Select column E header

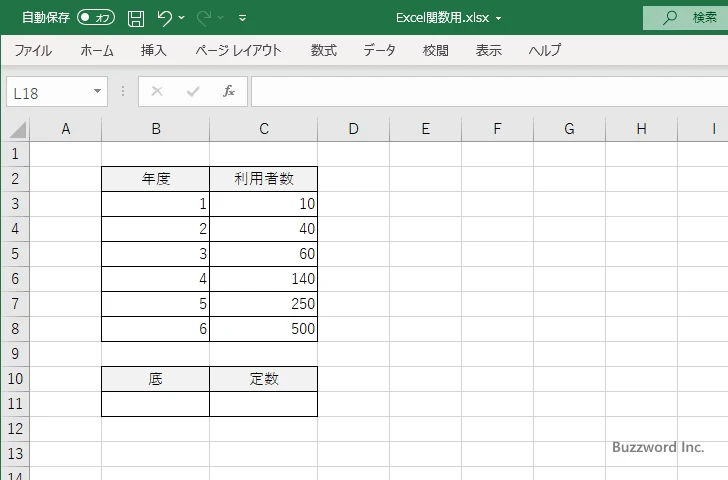coord(425,129)
